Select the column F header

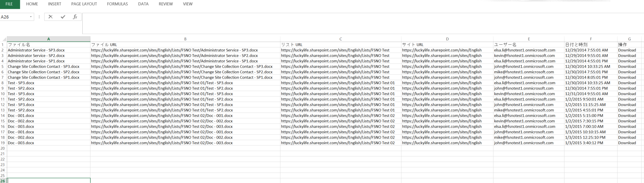click(591, 39)
